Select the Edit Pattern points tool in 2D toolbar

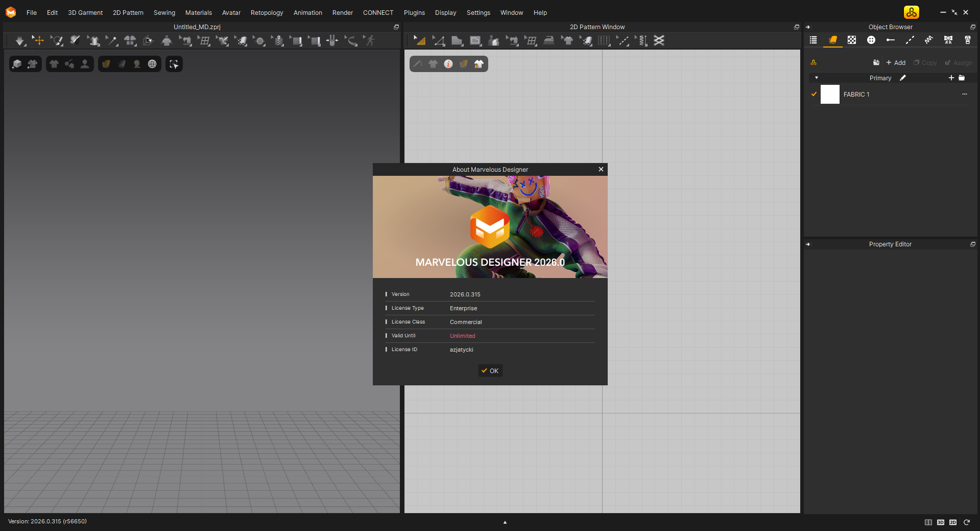pos(438,41)
